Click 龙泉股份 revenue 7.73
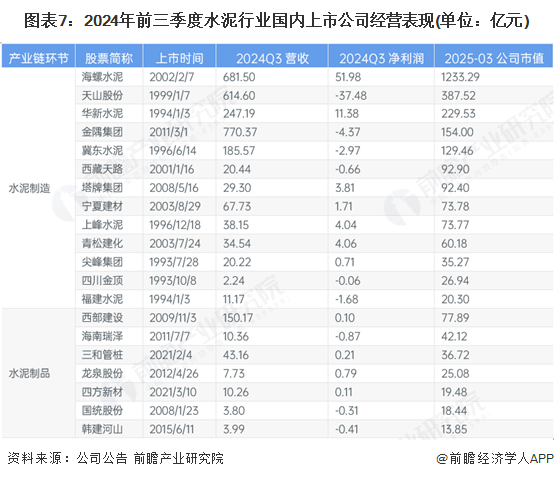The height and width of the screenshot is (479, 554). pyautogui.click(x=234, y=373)
